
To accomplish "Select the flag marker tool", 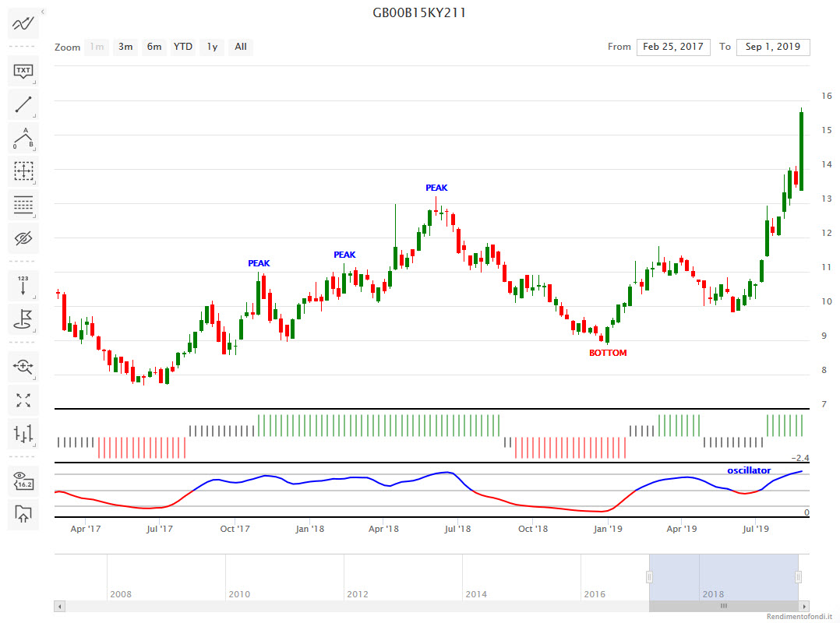I will tap(23, 319).
